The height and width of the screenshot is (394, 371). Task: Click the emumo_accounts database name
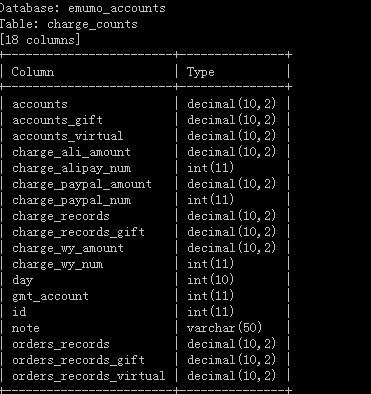pos(117,8)
